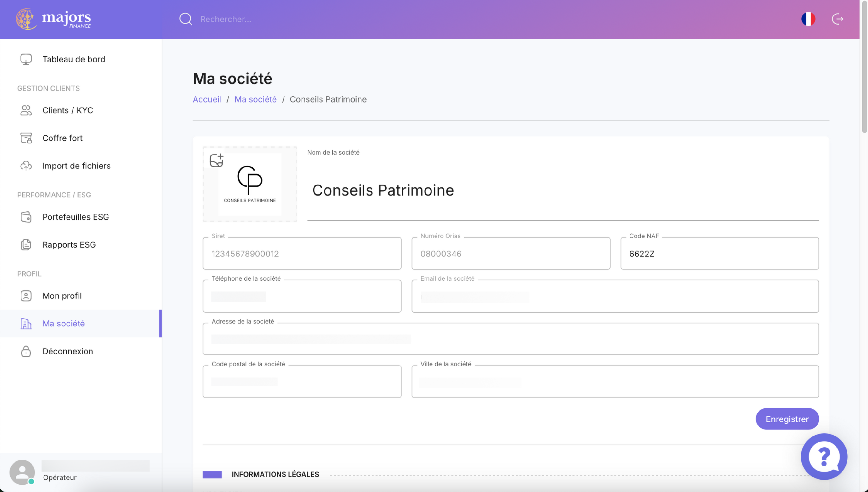The height and width of the screenshot is (492, 868).
Task: Open the help question mark bubble
Action: click(824, 456)
